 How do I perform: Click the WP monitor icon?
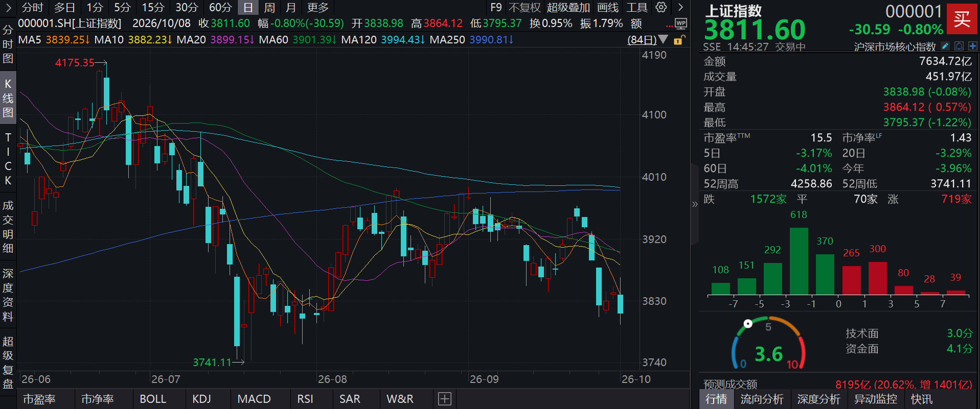point(680,23)
